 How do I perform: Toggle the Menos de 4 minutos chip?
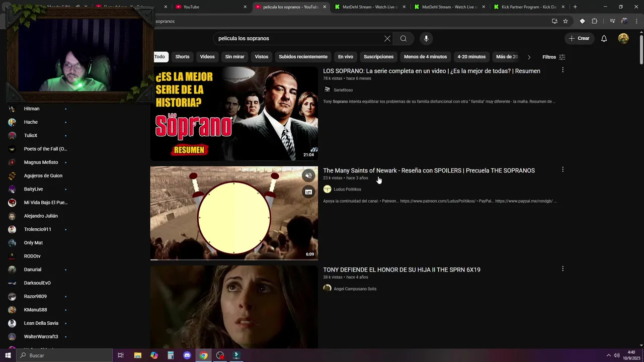click(x=425, y=57)
